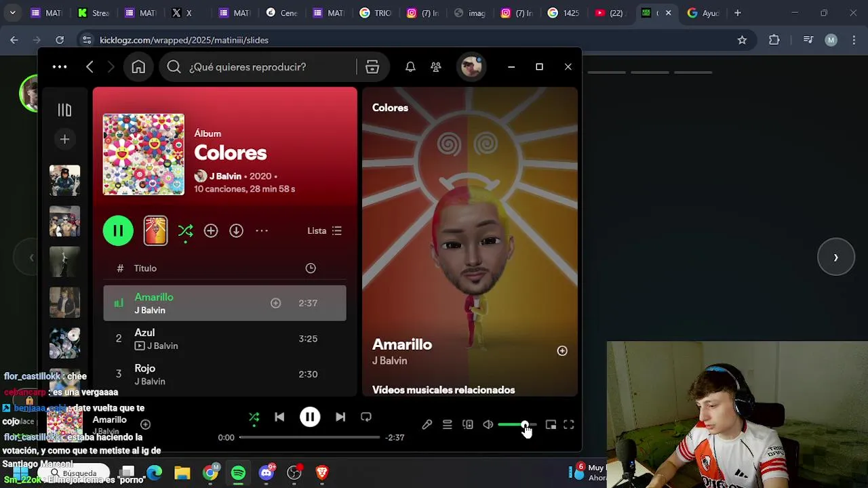
Task: Open browser media control icon
Action: (x=808, y=40)
